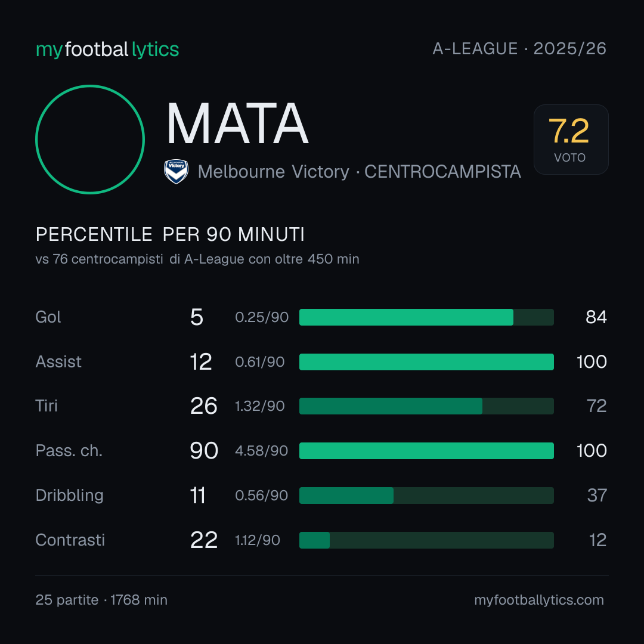This screenshot has width=644, height=644.
Task: Click the Pass. ch. percentile bar
Action: (x=426, y=451)
